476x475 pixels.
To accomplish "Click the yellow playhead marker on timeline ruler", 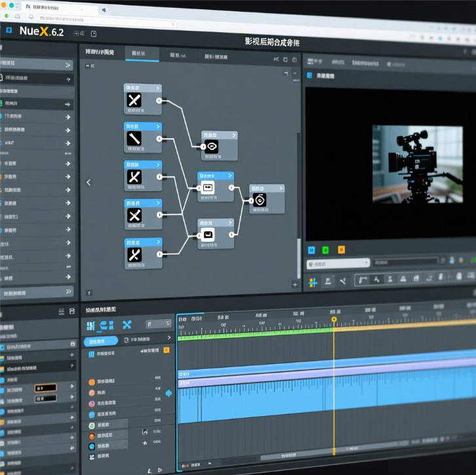I will tap(334, 319).
